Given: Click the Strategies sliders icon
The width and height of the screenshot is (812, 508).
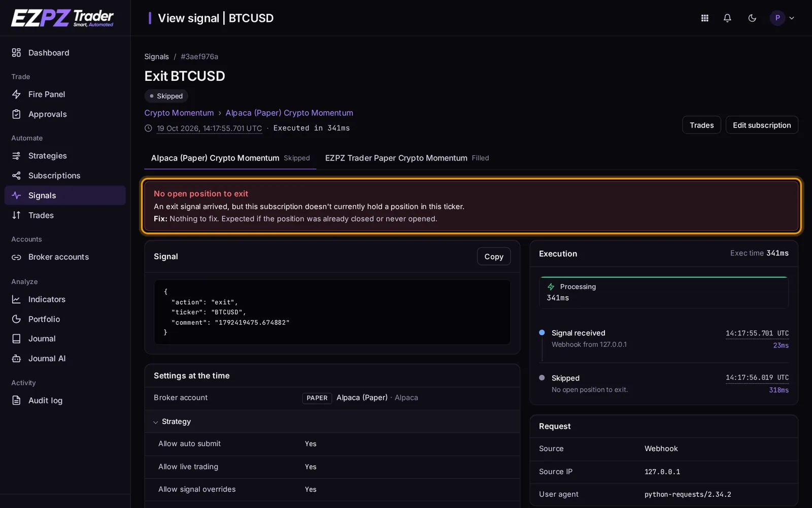Looking at the screenshot, I should click(16, 156).
